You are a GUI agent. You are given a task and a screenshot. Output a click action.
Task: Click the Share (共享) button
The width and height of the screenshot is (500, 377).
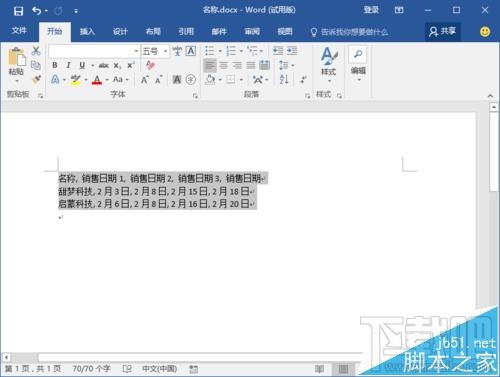(x=442, y=32)
